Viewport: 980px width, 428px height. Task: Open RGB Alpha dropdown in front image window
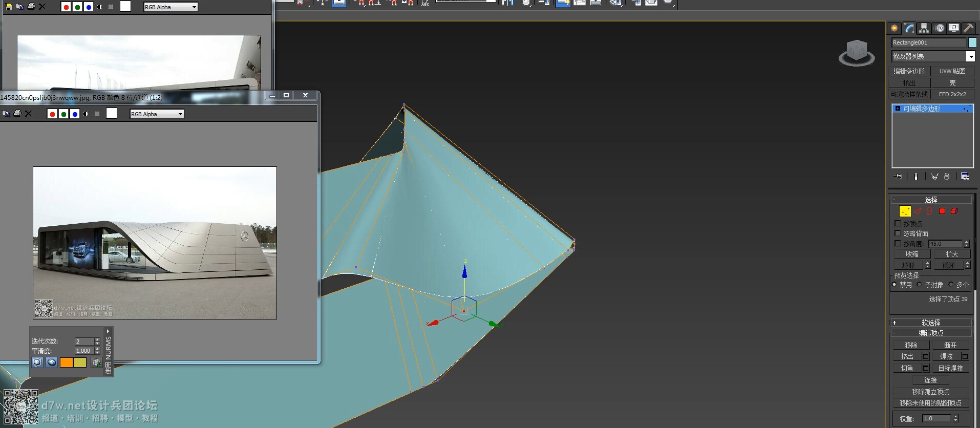157,114
